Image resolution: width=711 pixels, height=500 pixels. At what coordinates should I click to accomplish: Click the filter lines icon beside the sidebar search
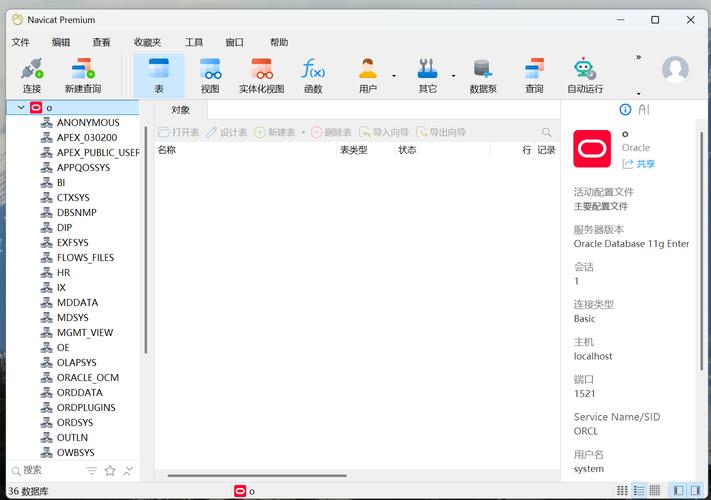[x=92, y=471]
